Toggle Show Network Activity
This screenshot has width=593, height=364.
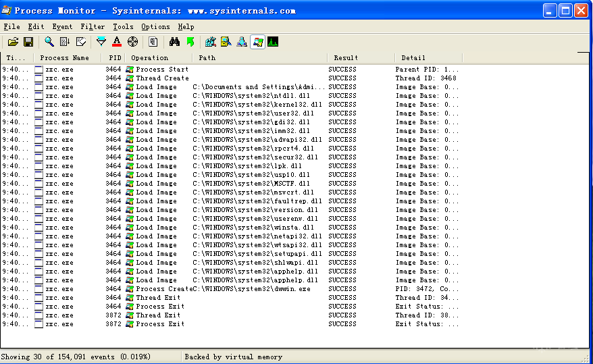(x=242, y=42)
